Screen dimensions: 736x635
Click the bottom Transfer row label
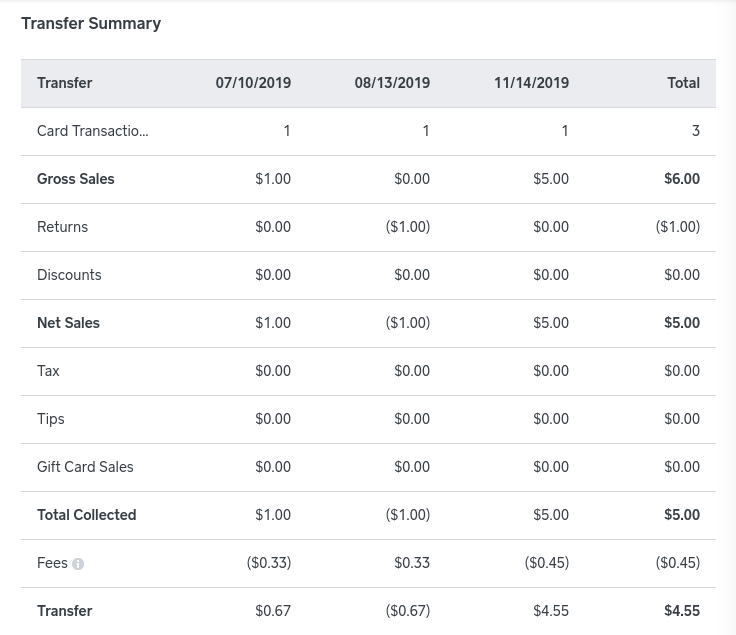[64, 611]
